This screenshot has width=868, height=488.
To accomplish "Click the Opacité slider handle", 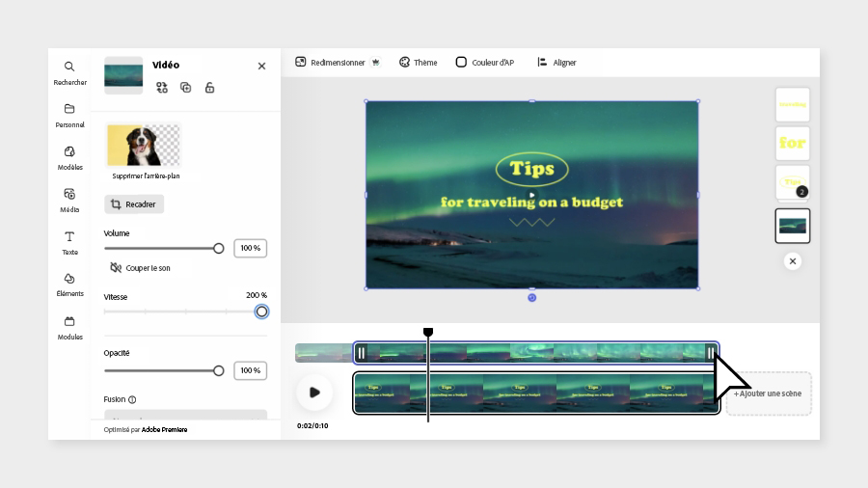I will 219,370.
